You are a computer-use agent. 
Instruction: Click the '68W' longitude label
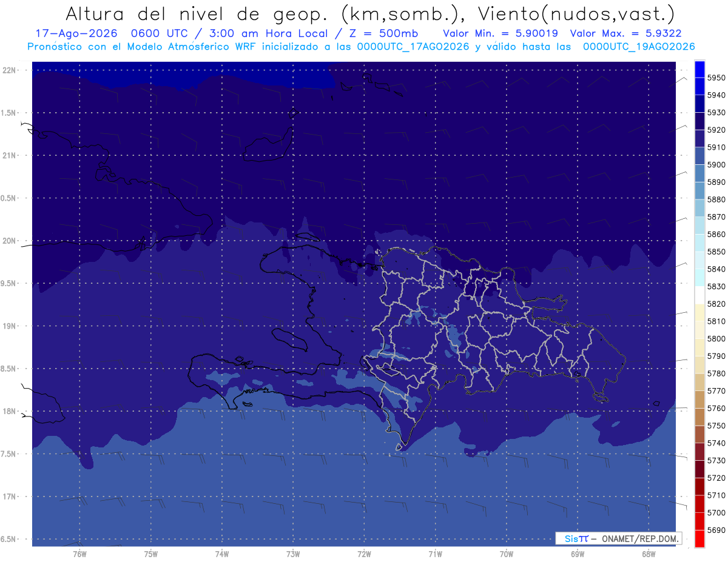pos(649,554)
